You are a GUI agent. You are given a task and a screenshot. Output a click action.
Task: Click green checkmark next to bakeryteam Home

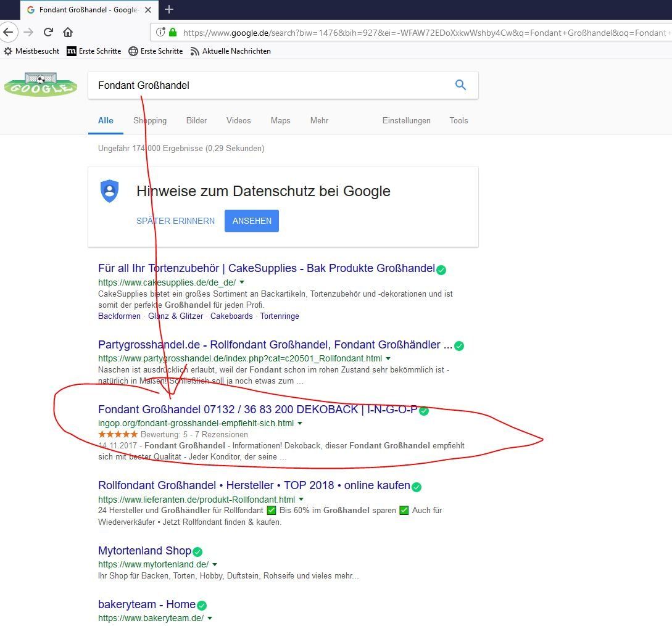coord(201,606)
